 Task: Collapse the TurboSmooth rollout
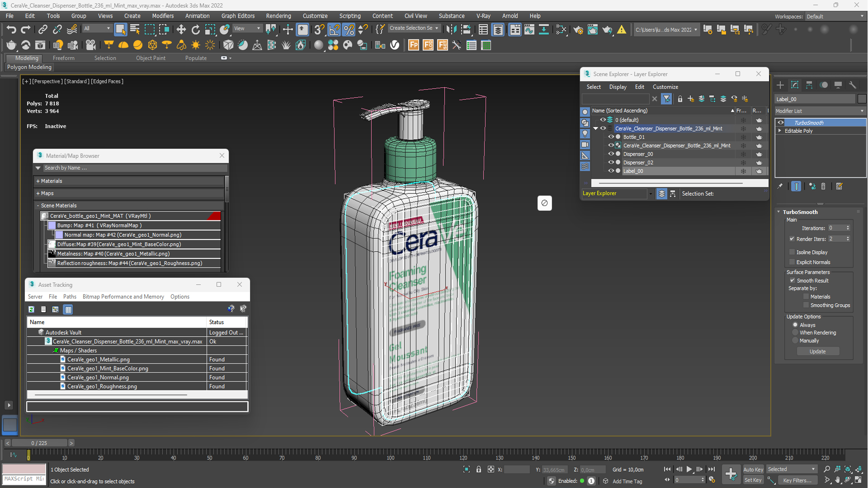[x=778, y=212]
